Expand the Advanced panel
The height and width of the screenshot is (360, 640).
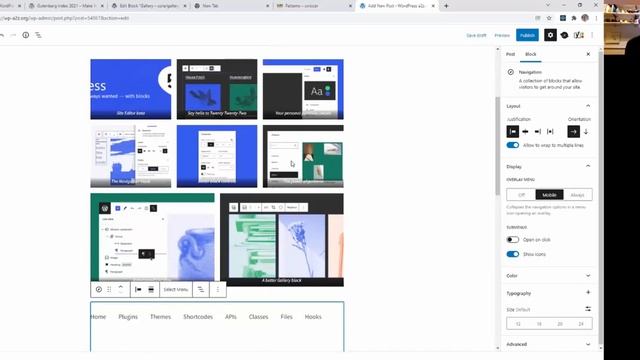click(588, 344)
